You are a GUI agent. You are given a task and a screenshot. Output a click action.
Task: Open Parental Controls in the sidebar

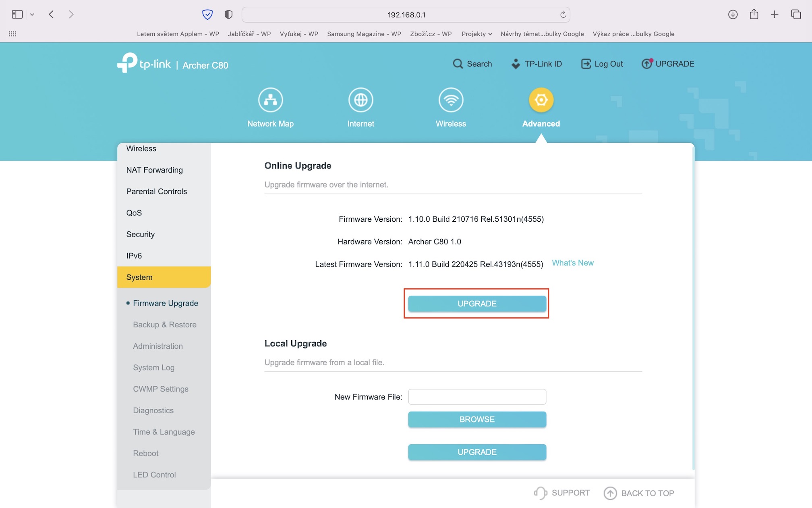[156, 192]
